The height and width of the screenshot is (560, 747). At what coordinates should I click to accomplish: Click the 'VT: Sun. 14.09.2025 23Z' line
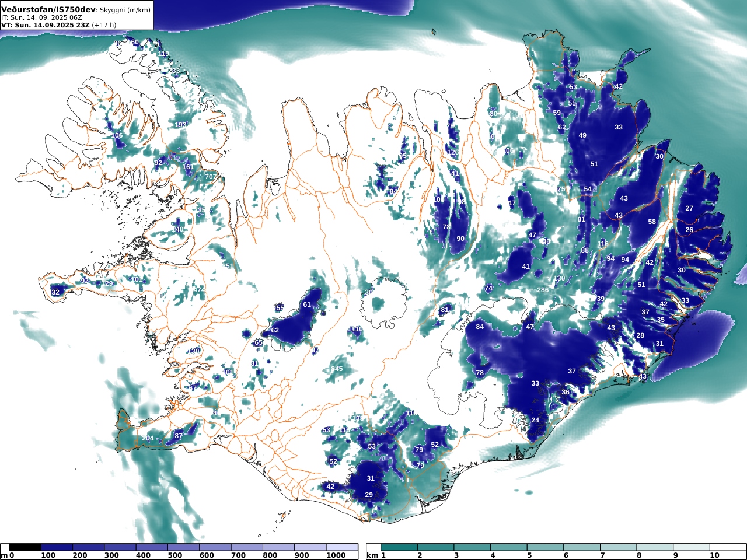(x=44, y=25)
